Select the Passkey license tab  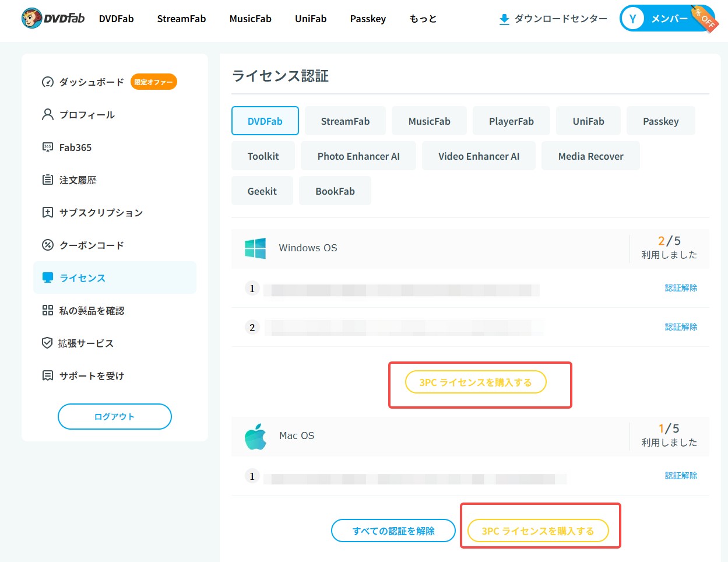[x=661, y=121]
